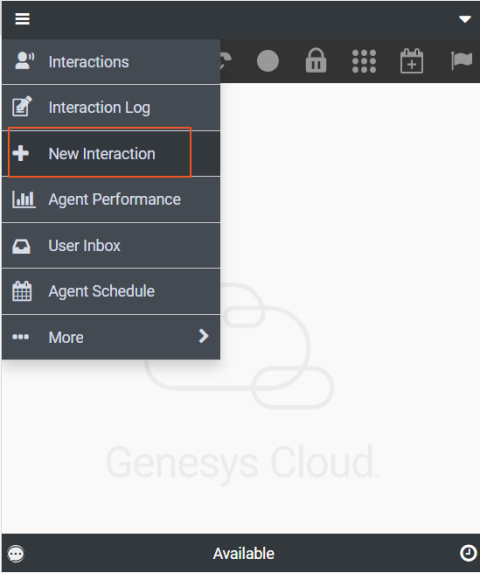
Task: Open the dialpad grid icon
Action: 364,61
